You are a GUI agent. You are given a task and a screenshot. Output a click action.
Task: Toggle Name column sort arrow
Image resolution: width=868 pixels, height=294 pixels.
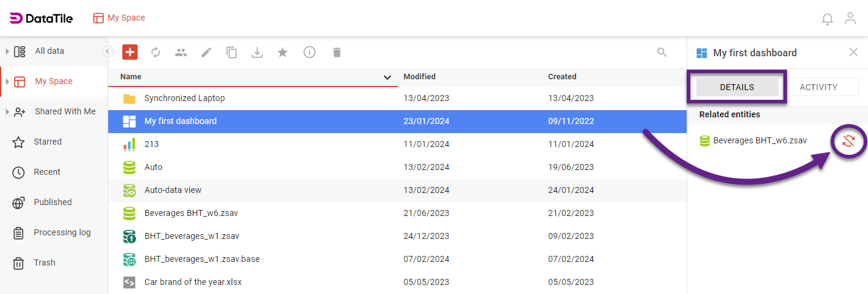(x=387, y=77)
